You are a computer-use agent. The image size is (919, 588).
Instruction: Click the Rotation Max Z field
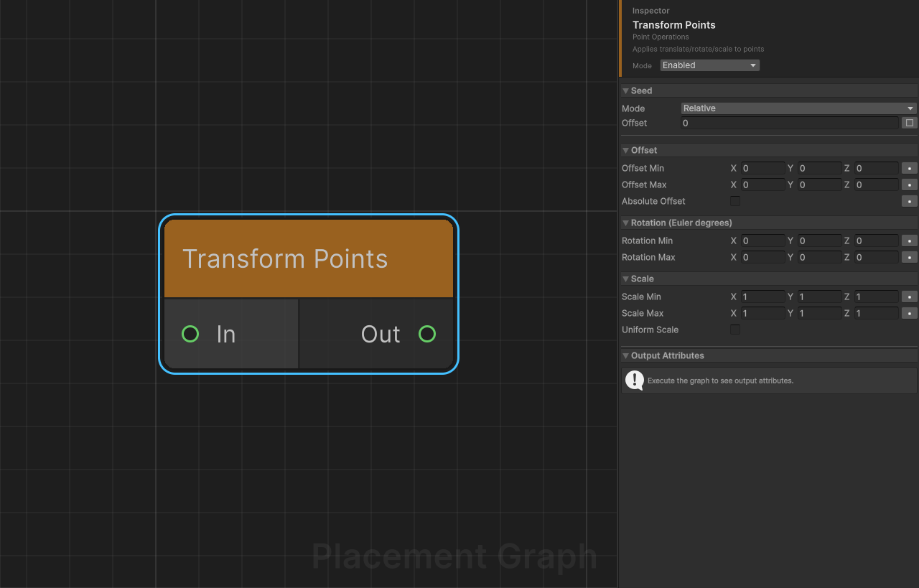(x=876, y=257)
